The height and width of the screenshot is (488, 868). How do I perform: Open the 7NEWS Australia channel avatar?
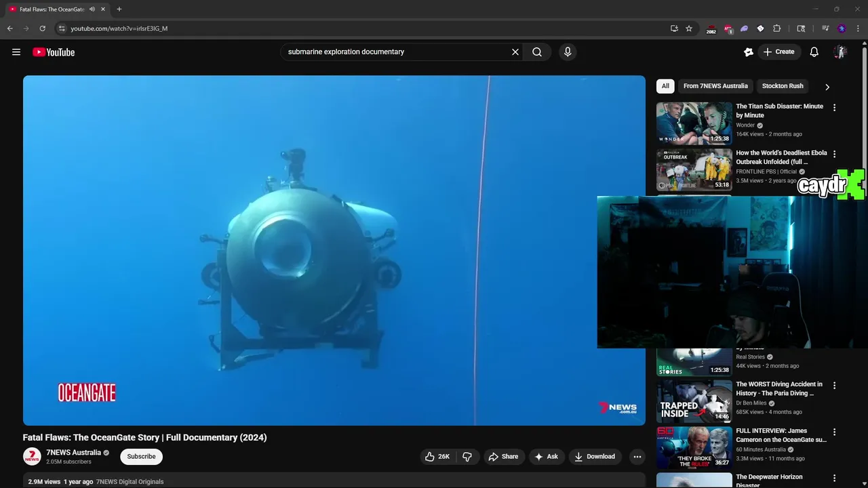(32, 457)
